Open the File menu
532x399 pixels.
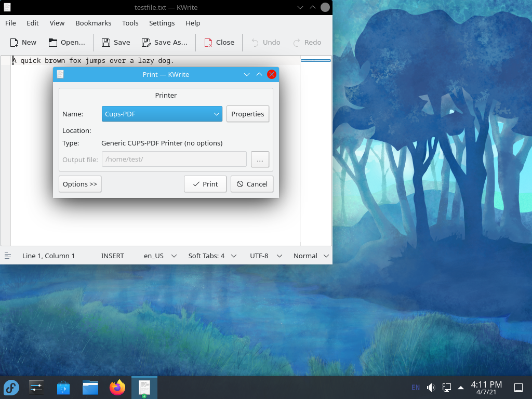tap(10, 23)
